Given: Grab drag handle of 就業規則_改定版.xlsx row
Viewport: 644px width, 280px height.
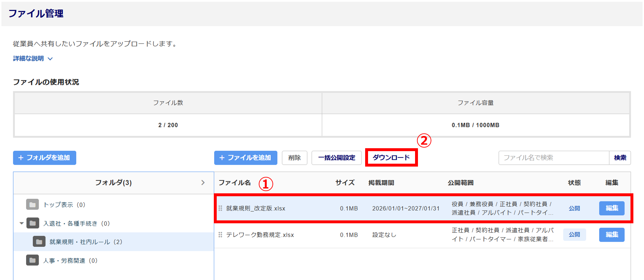Looking at the screenshot, I should 220,208.
